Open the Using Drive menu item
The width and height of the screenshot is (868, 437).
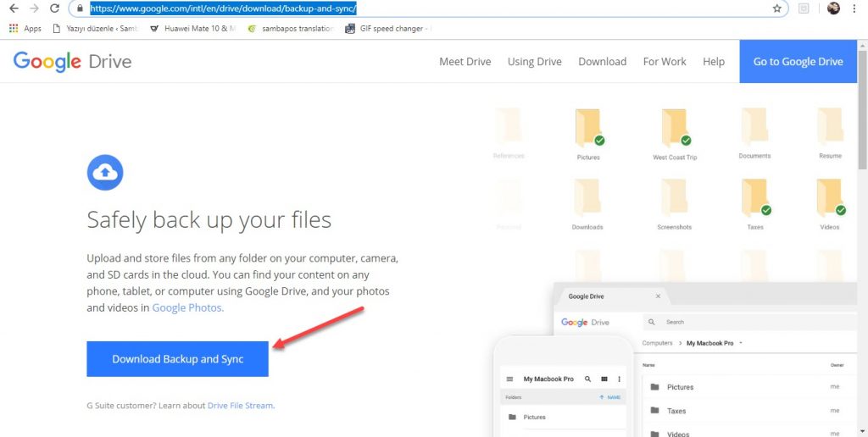coord(535,62)
